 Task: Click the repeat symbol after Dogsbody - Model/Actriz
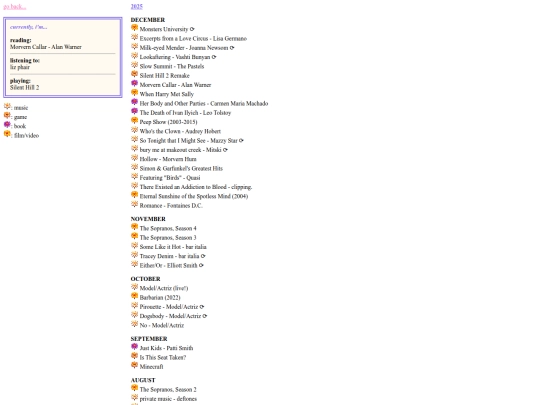tap(205, 316)
